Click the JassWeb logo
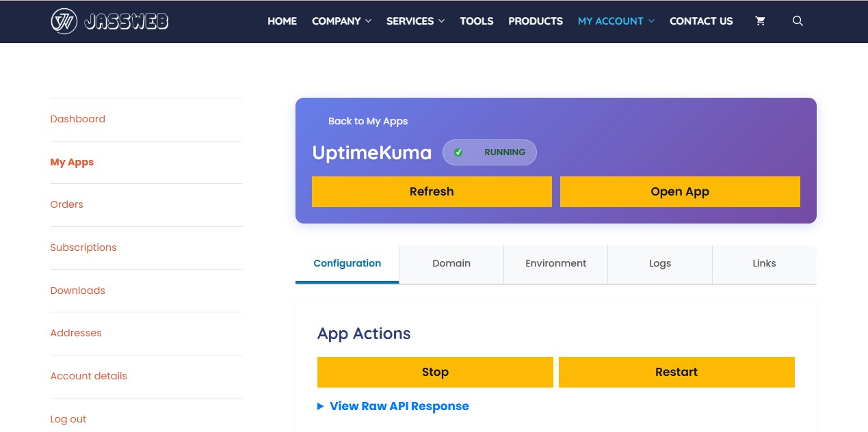 [109, 21]
